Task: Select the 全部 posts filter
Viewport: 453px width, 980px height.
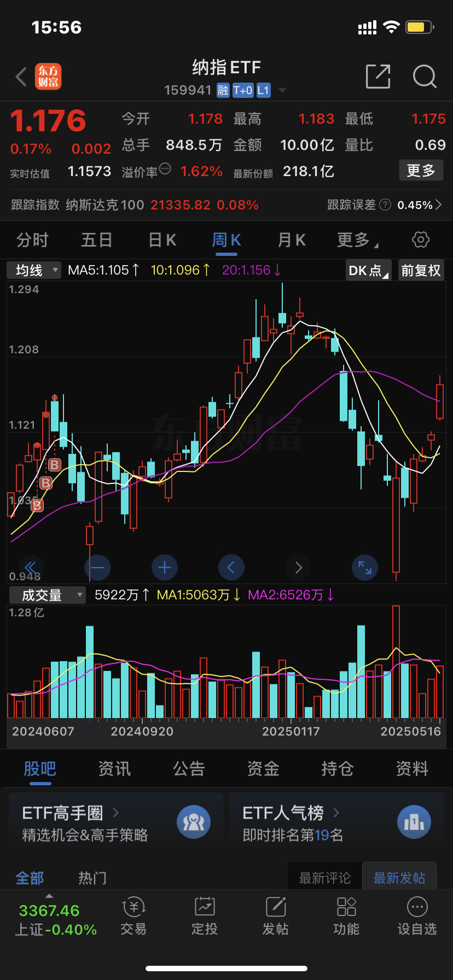Action: [x=30, y=878]
